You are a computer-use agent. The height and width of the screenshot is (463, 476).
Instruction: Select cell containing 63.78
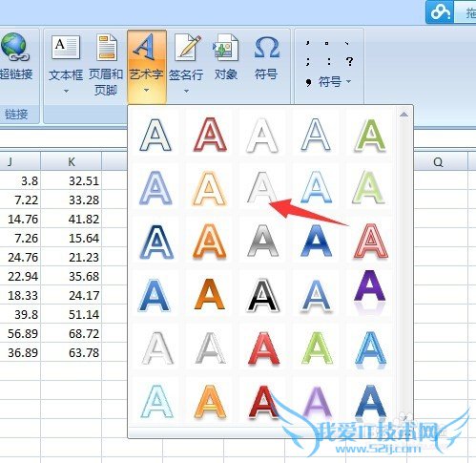(72, 353)
